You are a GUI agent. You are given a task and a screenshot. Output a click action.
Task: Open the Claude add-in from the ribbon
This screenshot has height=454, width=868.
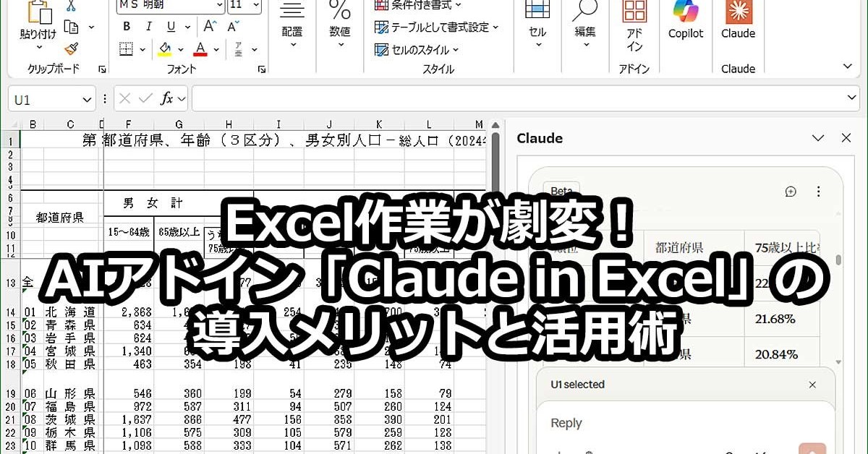pyautogui.click(x=738, y=20)
